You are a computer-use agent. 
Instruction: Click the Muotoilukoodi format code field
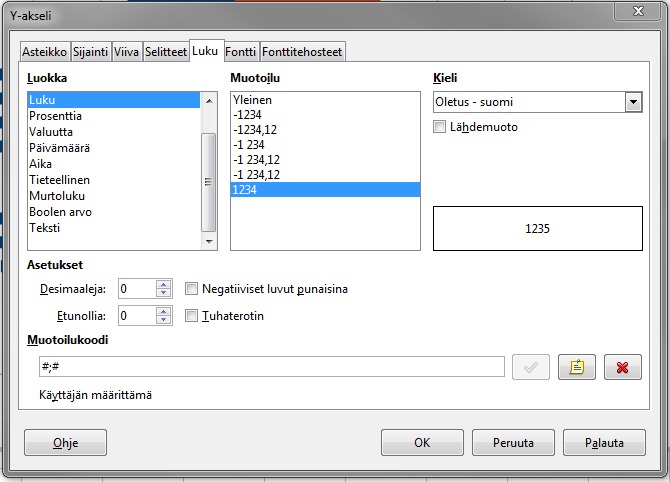coord(270,367)
